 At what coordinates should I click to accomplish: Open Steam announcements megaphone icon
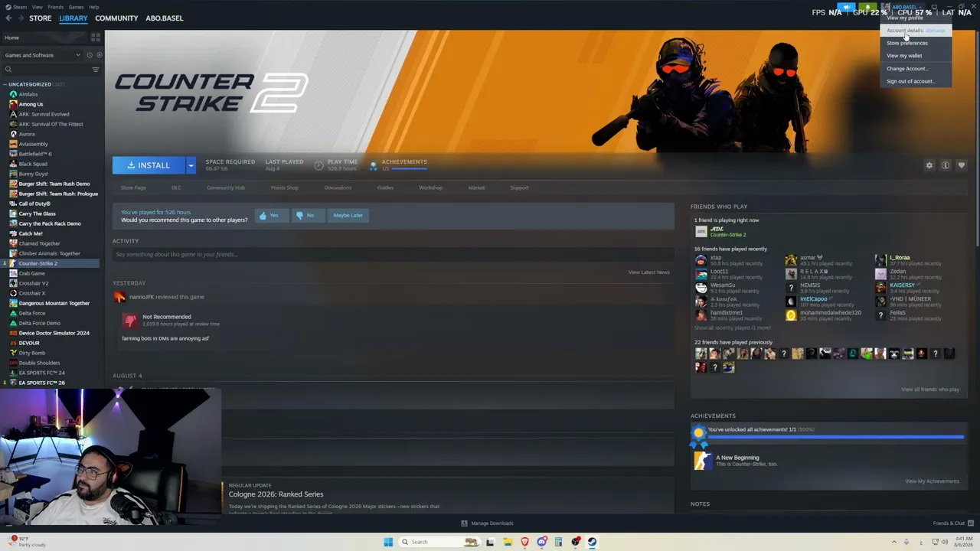coord(848,8)
